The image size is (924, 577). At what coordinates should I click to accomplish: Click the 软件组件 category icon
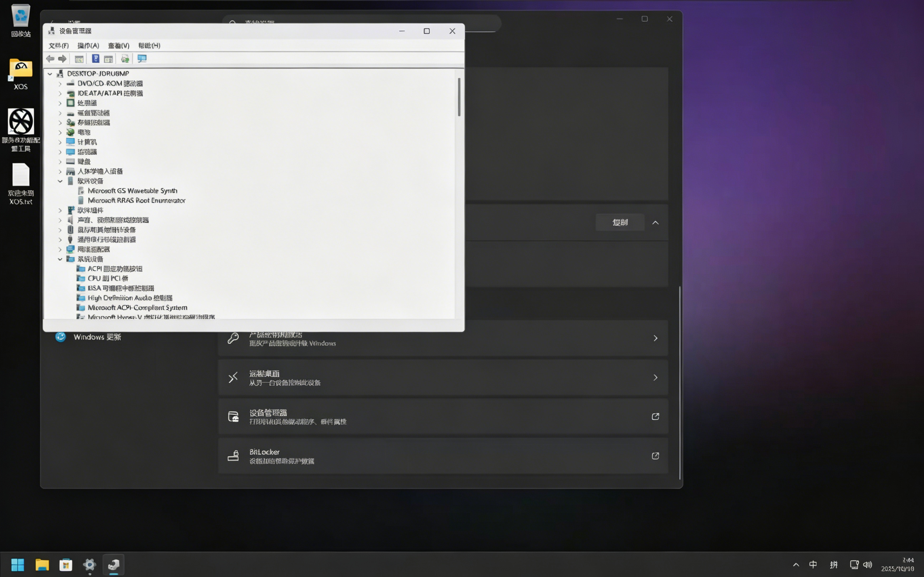[71, 210]
